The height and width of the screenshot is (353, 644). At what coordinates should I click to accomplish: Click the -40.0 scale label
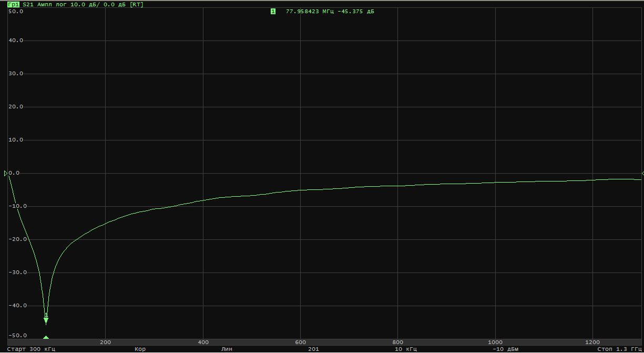pyautogui.click(x=17, y=306)
